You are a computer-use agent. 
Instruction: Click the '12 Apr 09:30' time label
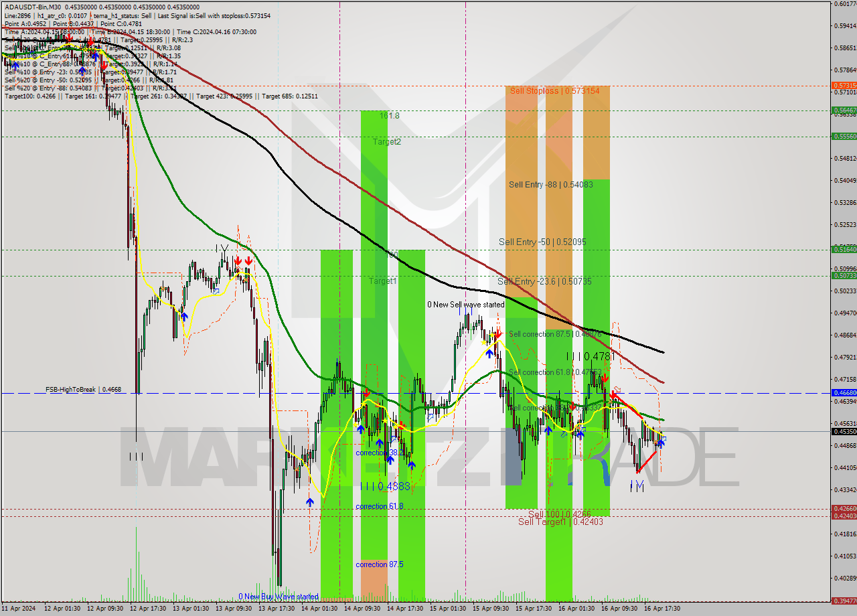point(105,609)
